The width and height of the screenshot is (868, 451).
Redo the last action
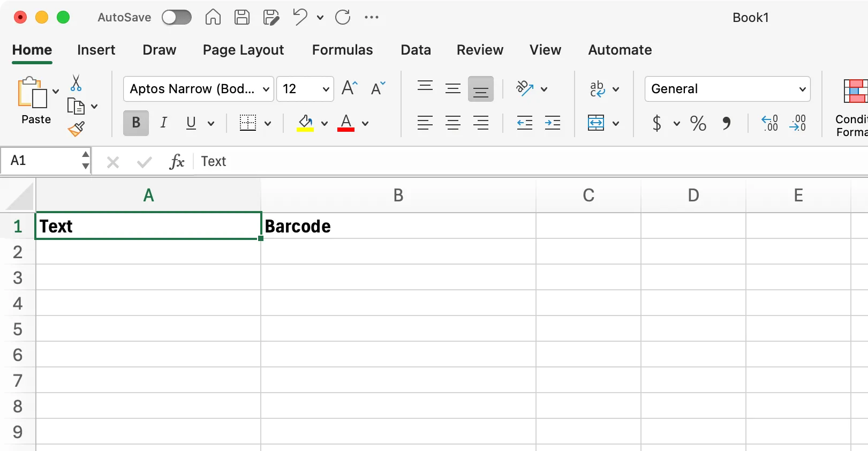[x=343, y=17]
